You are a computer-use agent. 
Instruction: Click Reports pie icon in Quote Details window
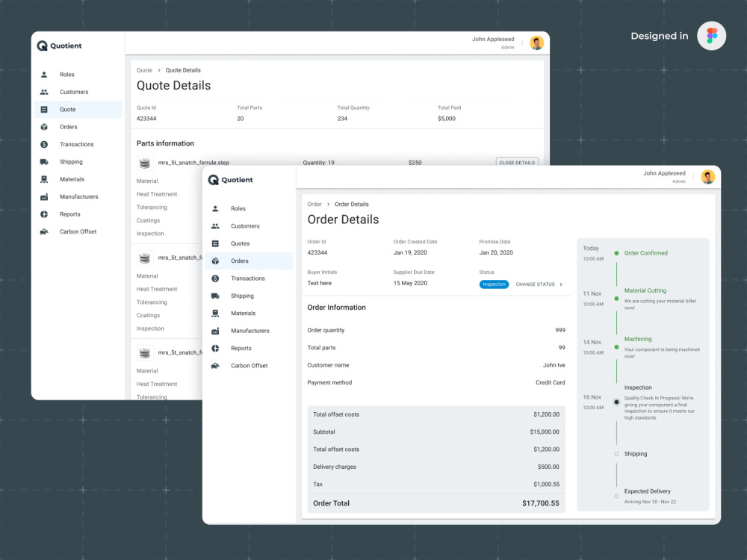coord(44,214)
